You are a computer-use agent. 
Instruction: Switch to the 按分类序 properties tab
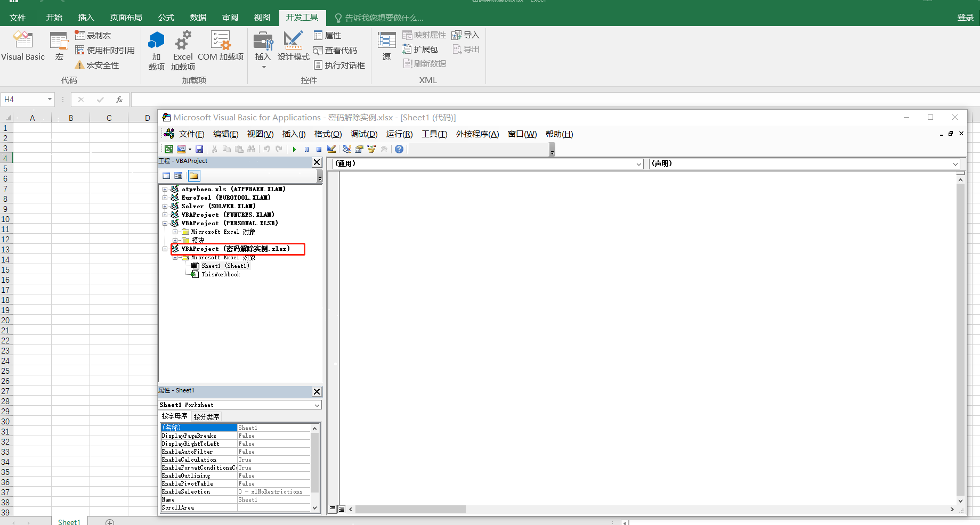coord(206,416)
